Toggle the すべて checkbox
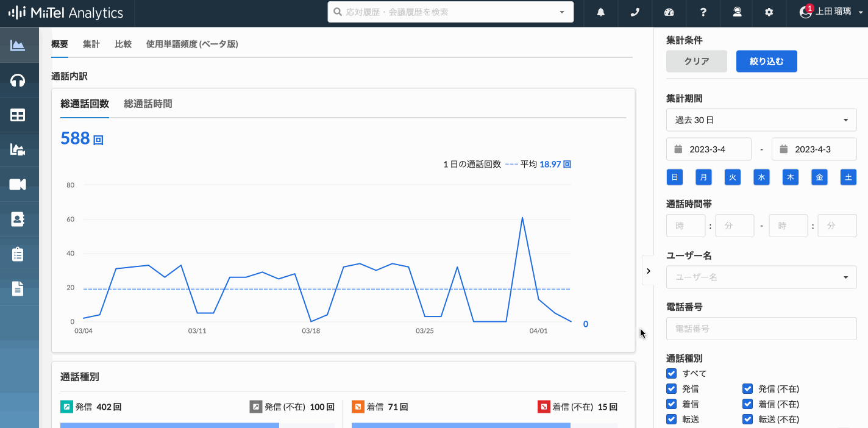 point(672,373)
